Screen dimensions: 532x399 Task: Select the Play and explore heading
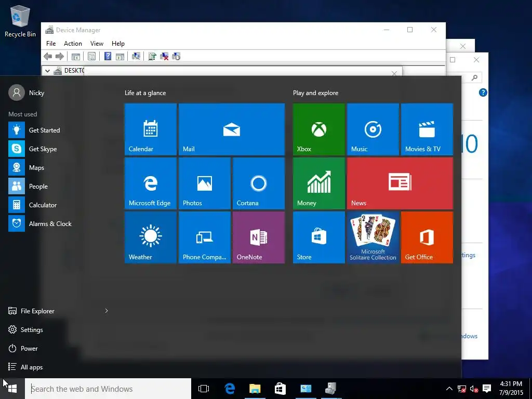click(x=315, y=93)
